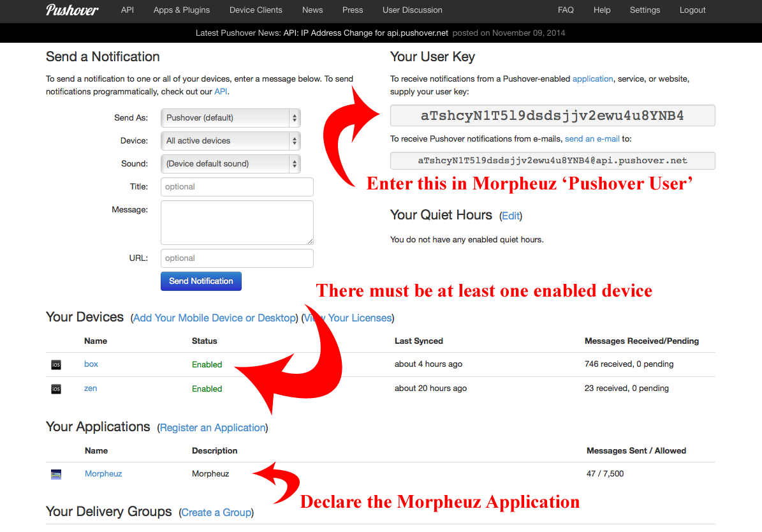Click the Last Synced column header
The image size is (762, 532).
click(x=419, y=341)
